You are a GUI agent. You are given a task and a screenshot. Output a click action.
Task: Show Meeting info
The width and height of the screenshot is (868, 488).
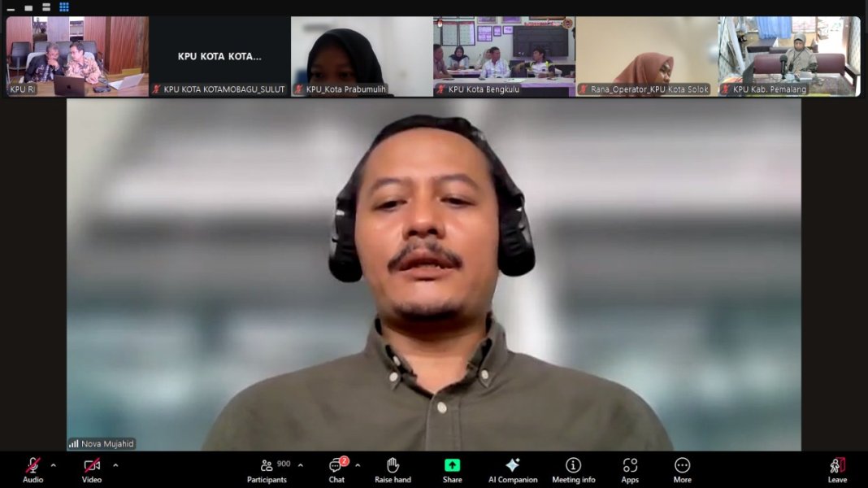(x=574, y=468)
